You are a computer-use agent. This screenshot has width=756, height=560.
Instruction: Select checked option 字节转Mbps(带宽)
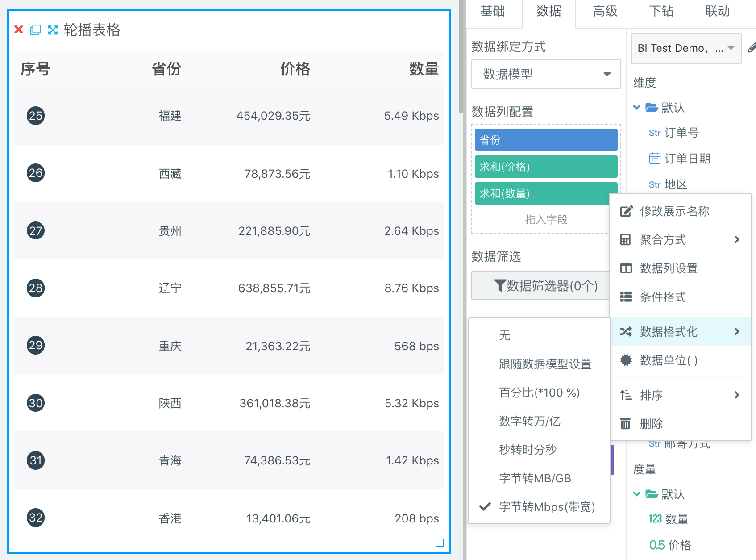539,507
